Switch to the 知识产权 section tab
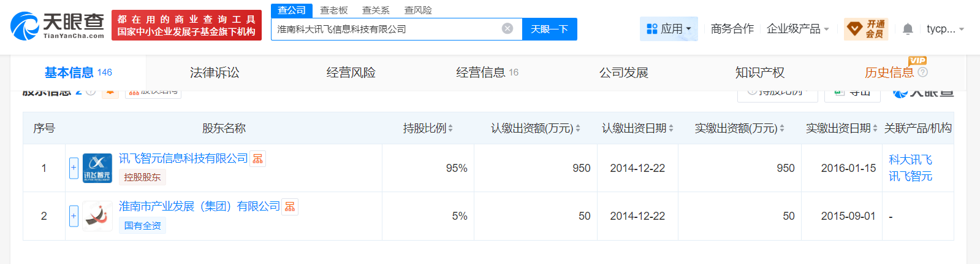The height and width of the screenshot is (264, 980). click(760, 72)
